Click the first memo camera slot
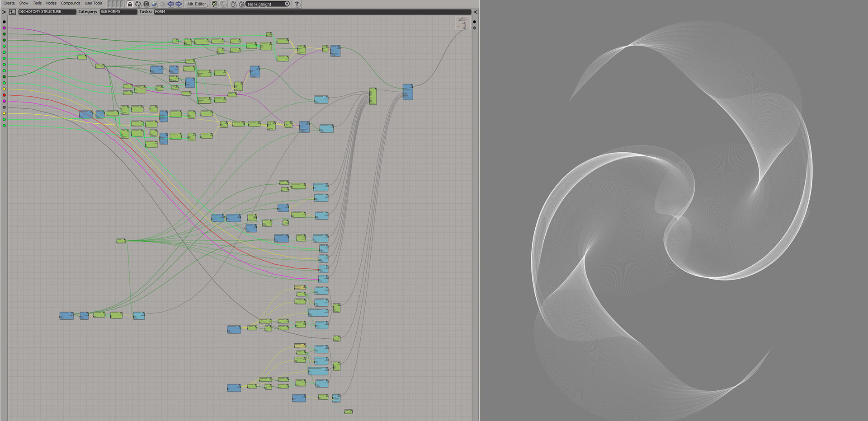868x421 pixels. tap(109, 4)
